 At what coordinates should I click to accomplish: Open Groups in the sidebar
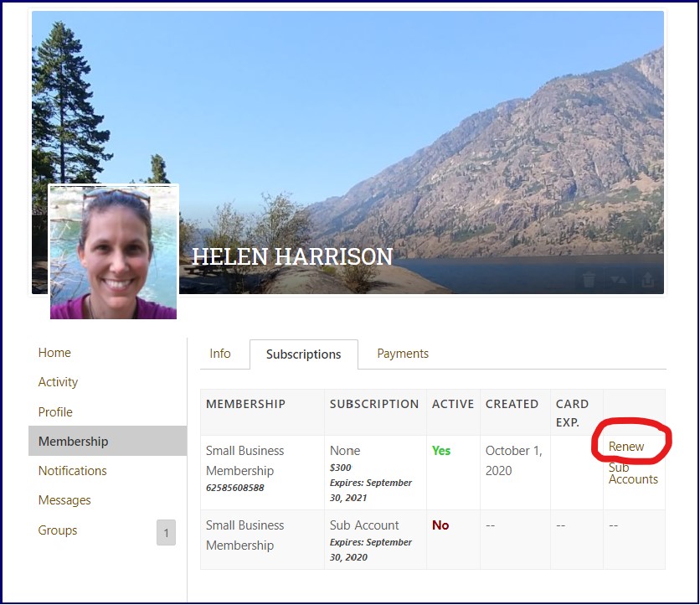pos(57,530)
